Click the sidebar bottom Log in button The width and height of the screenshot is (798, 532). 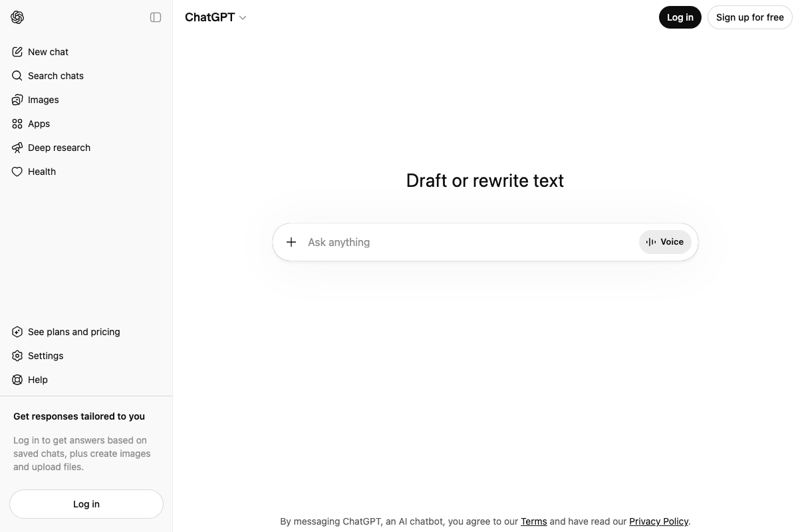pos(86,504)
